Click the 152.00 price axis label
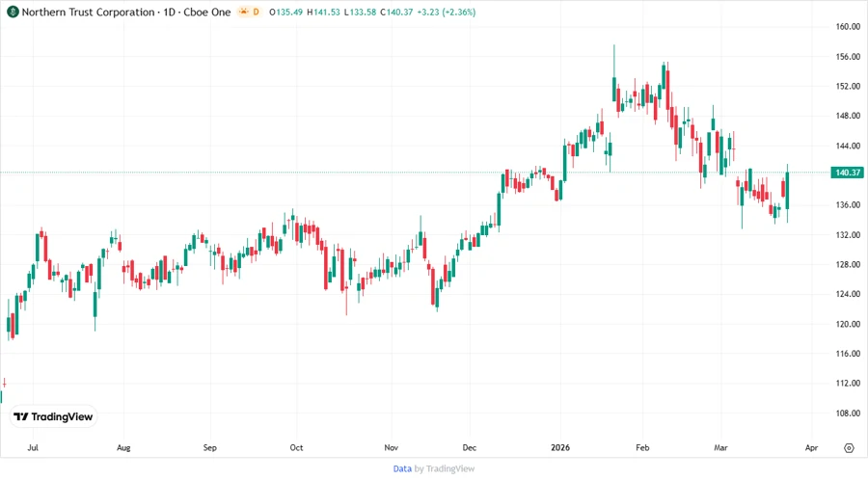The width and height of the screenshot is (868, 480). coord(848,87)
